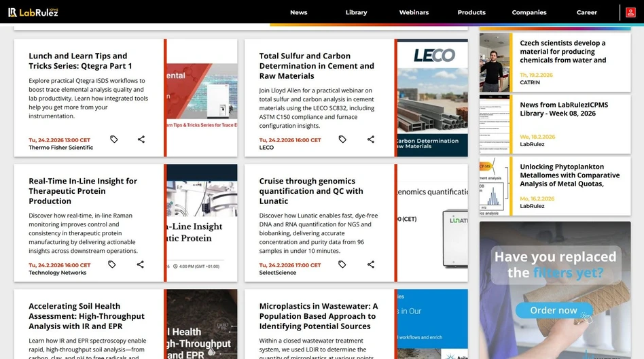Open the Lunatic instrument thumbnail
The image size is (644, 359).
click(433, 223)
